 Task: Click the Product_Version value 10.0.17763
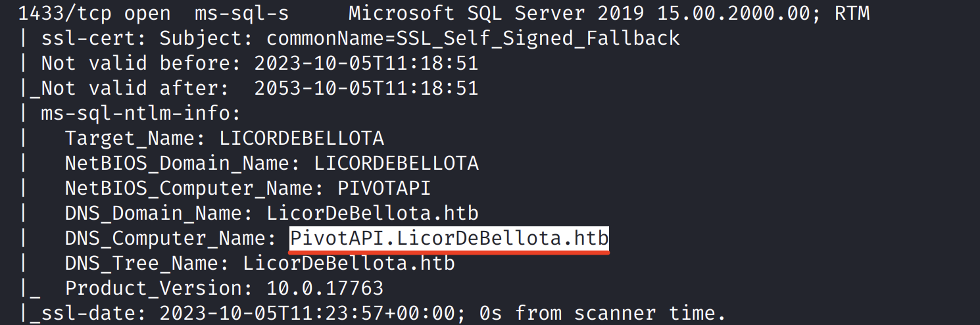click(x=325, y=288)
